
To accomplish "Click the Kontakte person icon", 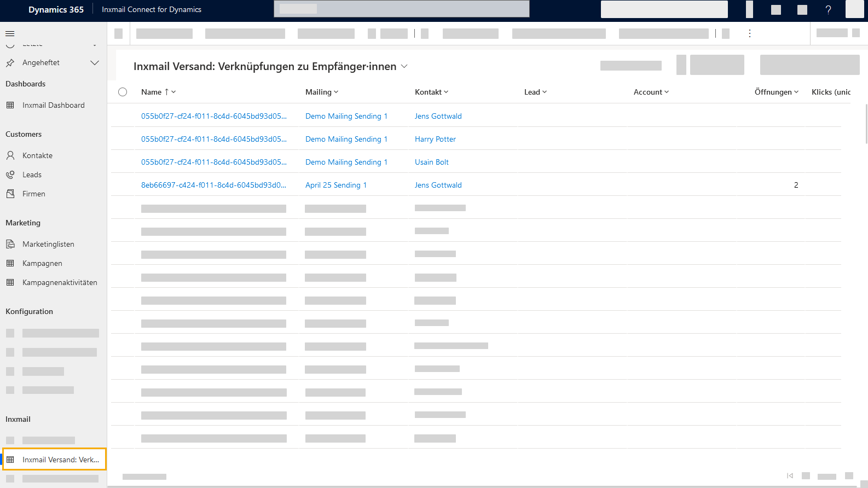I will pos(10,155).
